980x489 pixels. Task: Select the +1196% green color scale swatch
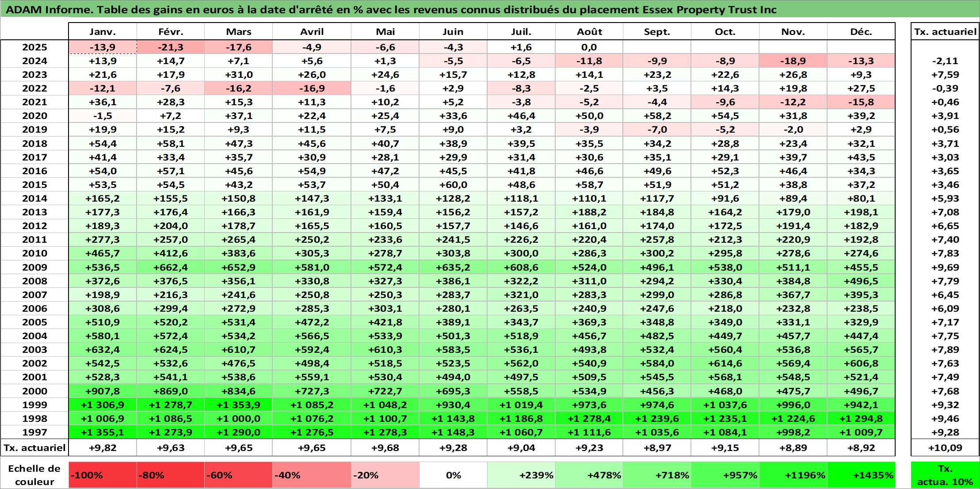[x=793, y=475]
